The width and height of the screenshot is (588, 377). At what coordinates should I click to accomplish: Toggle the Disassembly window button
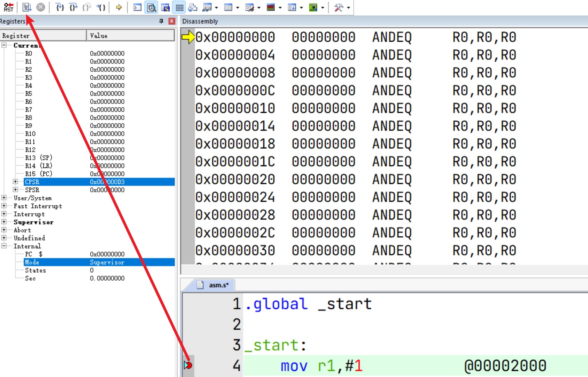click(x=152, y=7)
